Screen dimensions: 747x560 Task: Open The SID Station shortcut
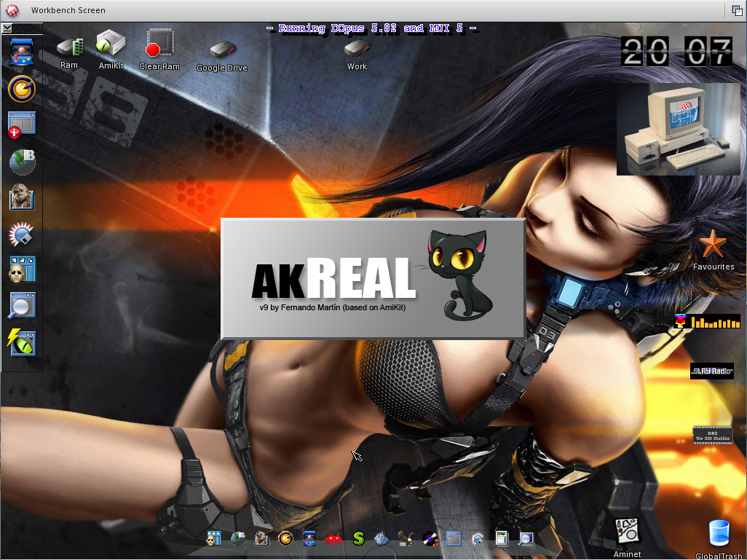(x=712, y=435)
